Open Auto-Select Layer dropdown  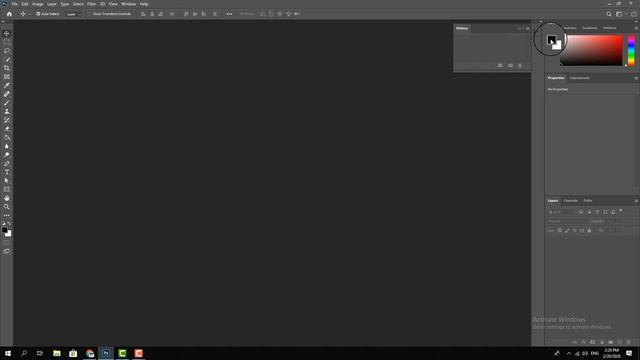click(x=73, y=14)
